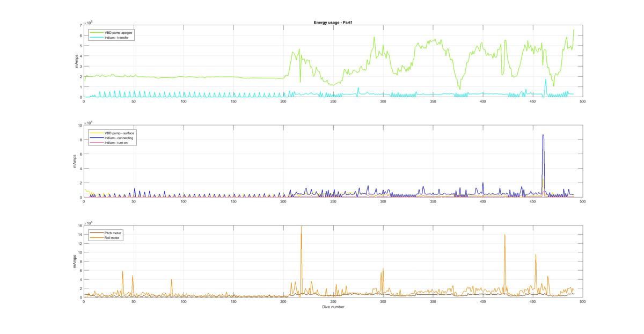644x334 pixels.
Task: Click x-tick 100 under the VBD pump apogee plot
Action: [184, 101]
